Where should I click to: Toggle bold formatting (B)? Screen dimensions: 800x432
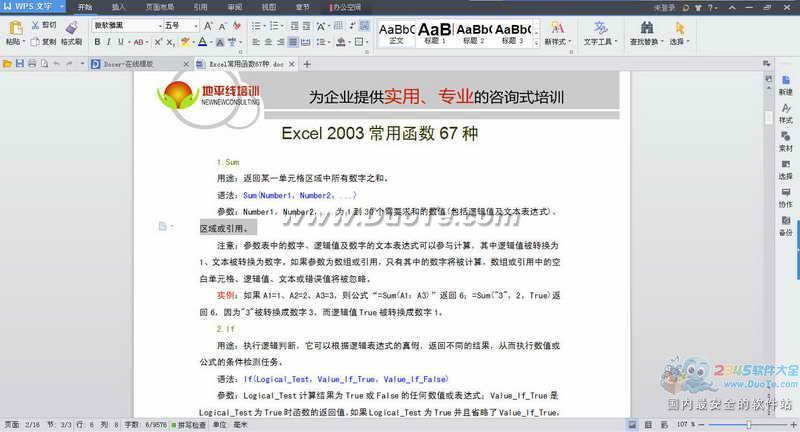coord(97,42)
